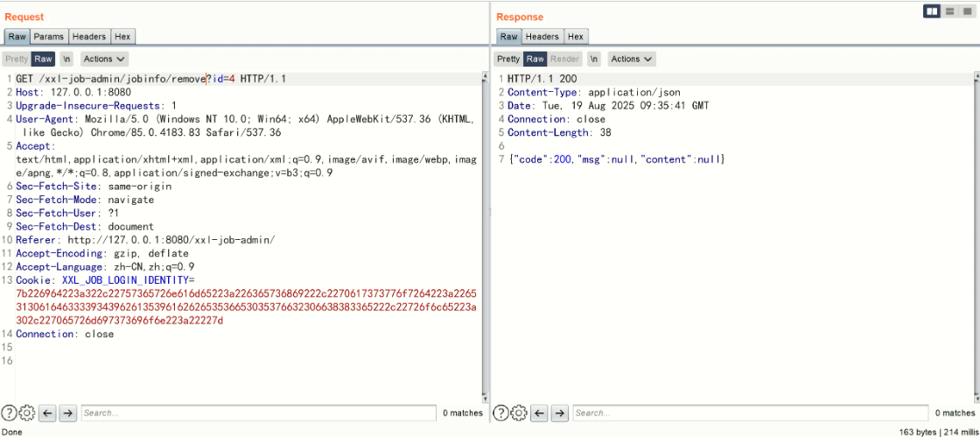Switch request view to Pretty mode
The width and height of the screenshot is (980, 437).
pyautogui.click(x=17, y=59)
